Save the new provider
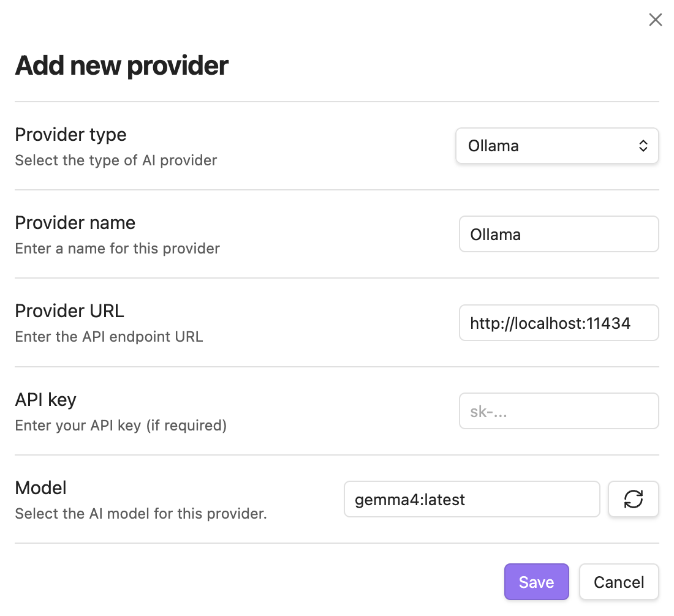Screen dimensions: 674x616 [536, 582]
